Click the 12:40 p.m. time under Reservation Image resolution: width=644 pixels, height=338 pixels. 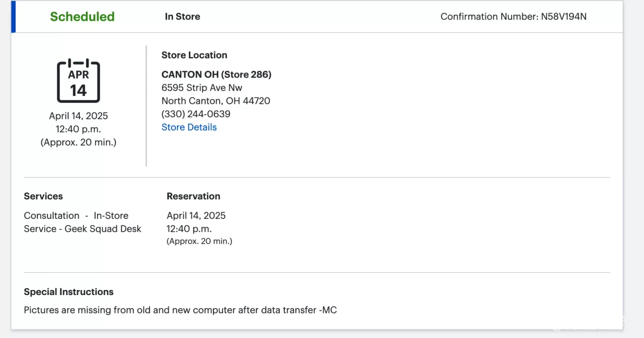tap(189, 229)
